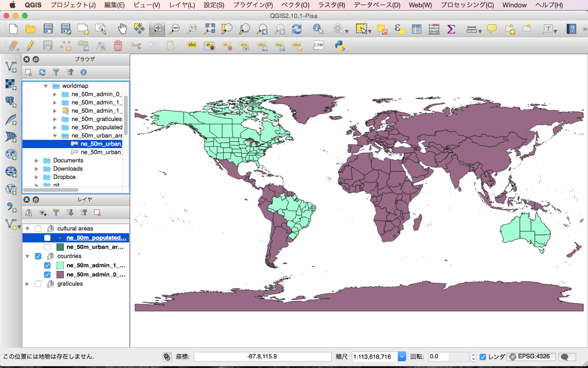
Task: Open layer labeling options abc icon
Action: (x=192, y=45)
